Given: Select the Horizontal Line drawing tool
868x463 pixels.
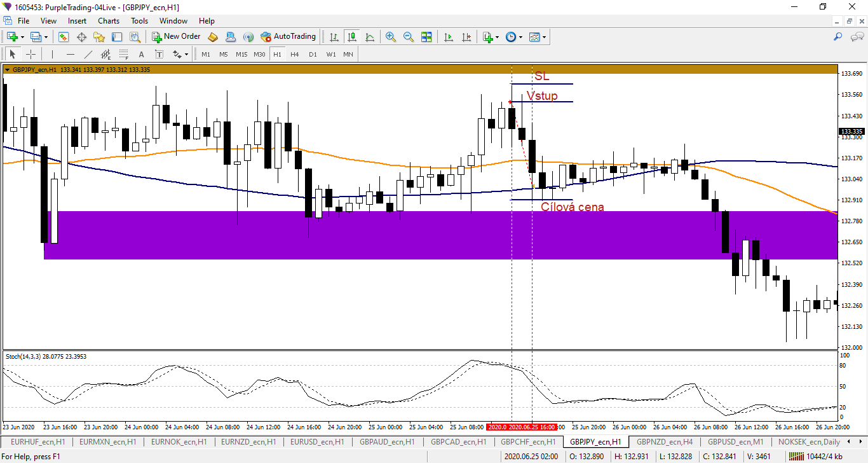Looking at the screenshot, I should pos(70,54).
